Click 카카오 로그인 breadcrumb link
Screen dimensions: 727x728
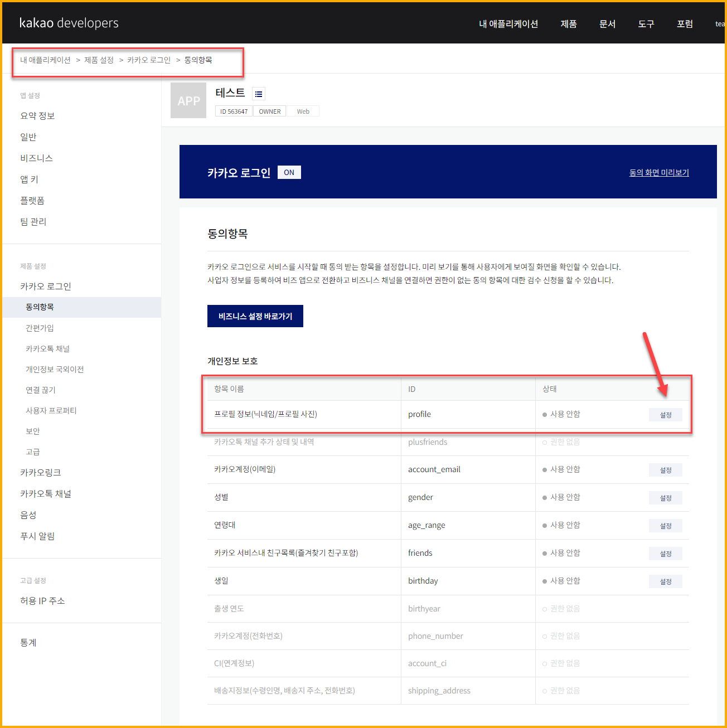click(x=149, y=60)
